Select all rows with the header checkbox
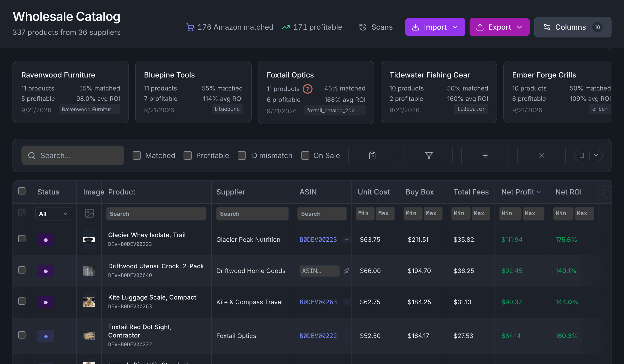624x364 pixels. (22, 191)
